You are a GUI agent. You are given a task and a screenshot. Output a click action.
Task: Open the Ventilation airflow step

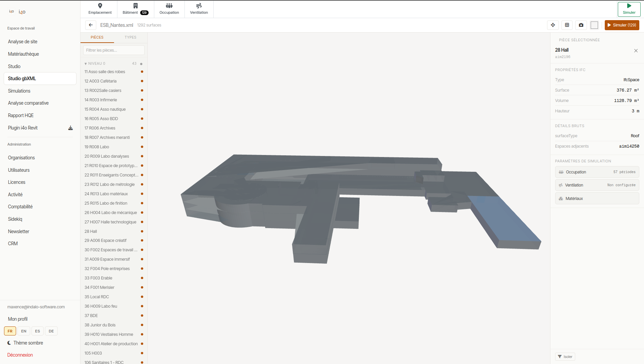[199, 9]
